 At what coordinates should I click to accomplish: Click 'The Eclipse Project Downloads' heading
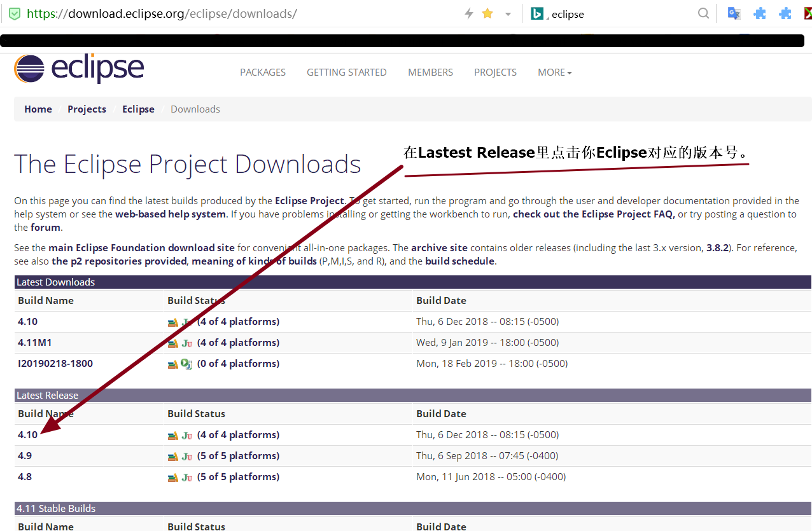pos(188,165)
